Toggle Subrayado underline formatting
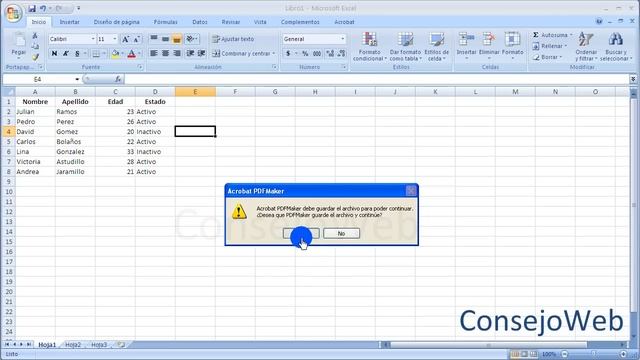The height and width of the screenshot is (360, 640). (x=77, y=53)
